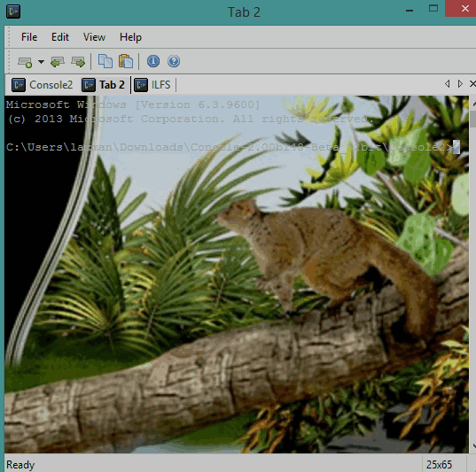Open the About info icon
The image size is (476, 472).
(153, 61)
